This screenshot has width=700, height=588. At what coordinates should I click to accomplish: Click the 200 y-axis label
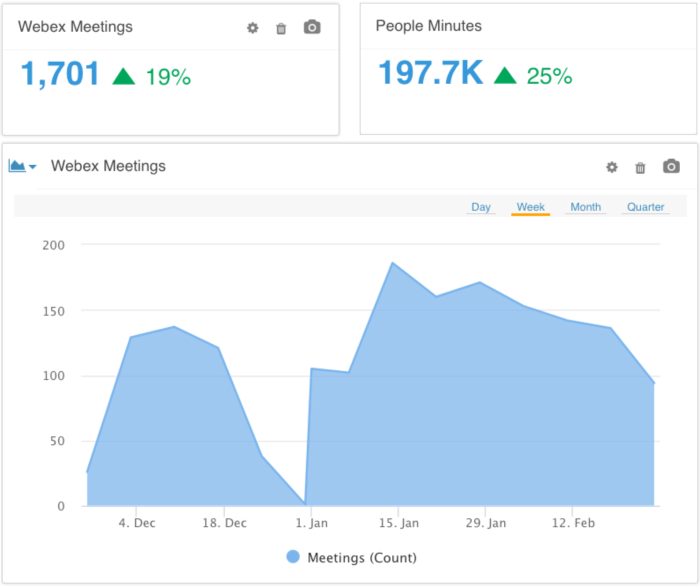(54, 246)
